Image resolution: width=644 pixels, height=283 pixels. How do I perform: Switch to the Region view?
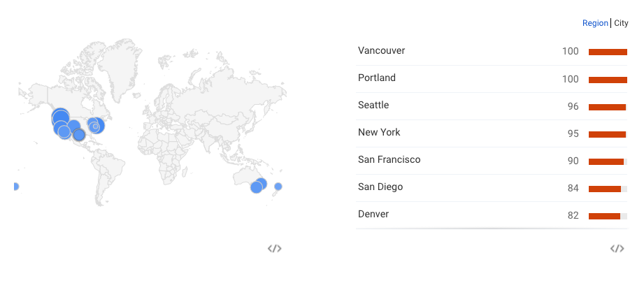click(595, 23)
